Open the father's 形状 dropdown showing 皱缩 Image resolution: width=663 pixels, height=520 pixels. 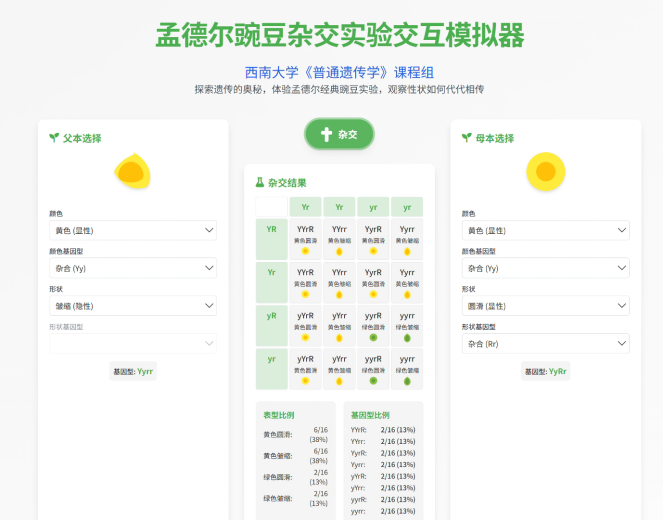coord(132,306)
